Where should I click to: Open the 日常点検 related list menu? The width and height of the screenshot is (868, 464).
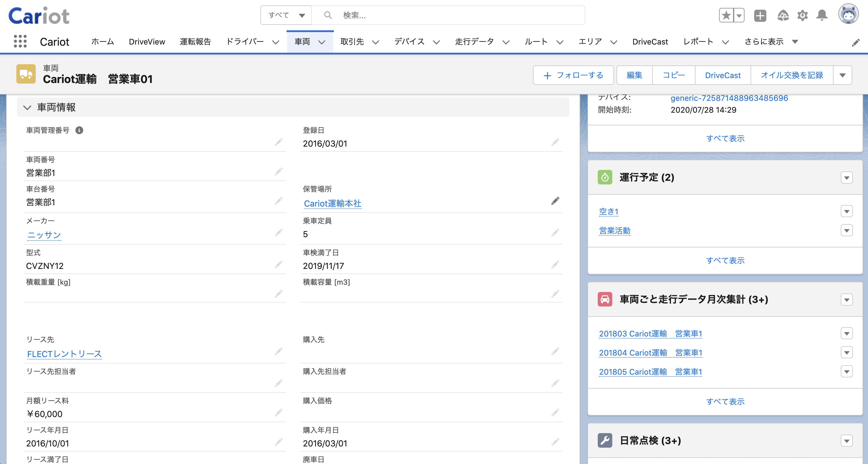tap(847, 441)
